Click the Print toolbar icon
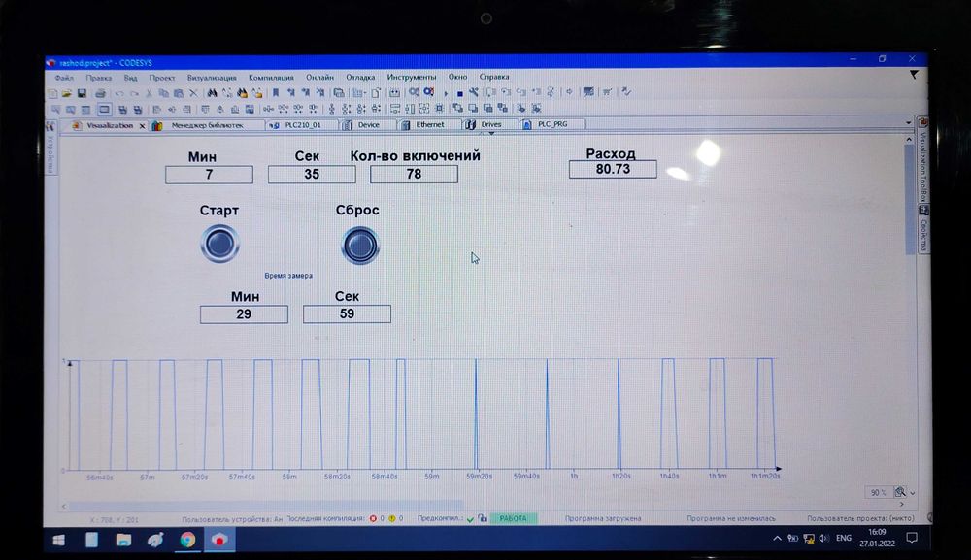This screenshot has width=971, height=560. (x=100, y=93)
